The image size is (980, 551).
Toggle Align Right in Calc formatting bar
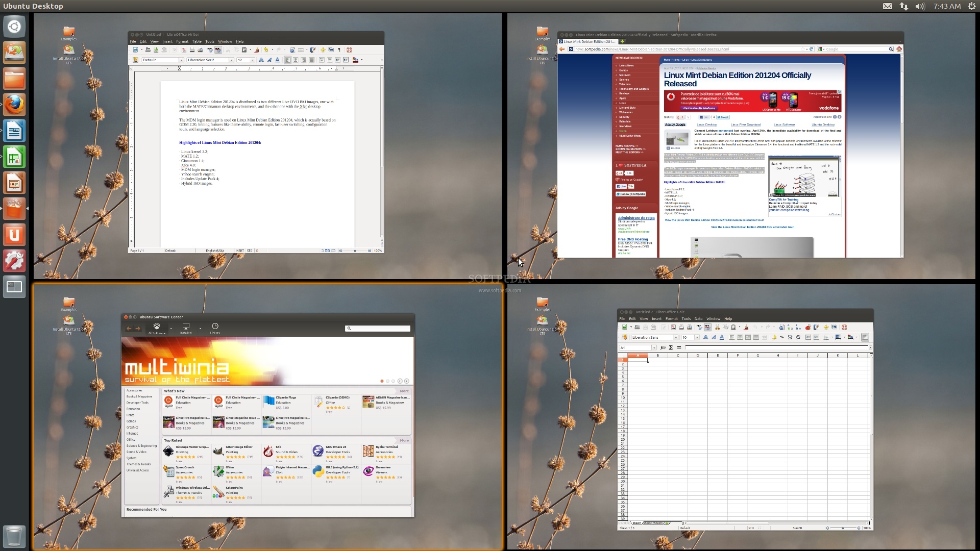[x=748, y=337]
